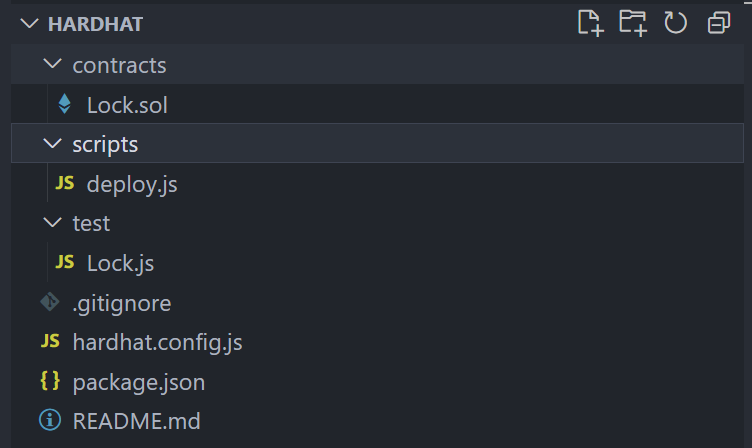Click the New File icon
Screen dimensions: 752x448
coord(590,23)
